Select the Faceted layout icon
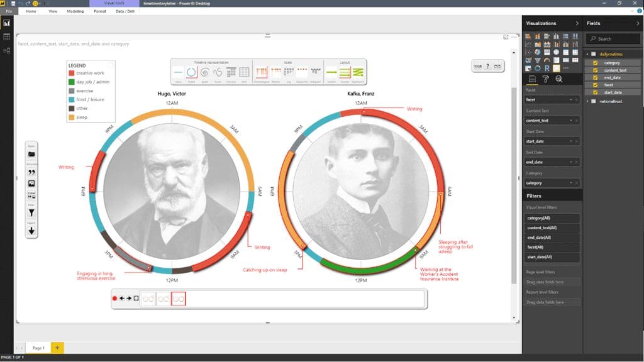 point(344,70)
